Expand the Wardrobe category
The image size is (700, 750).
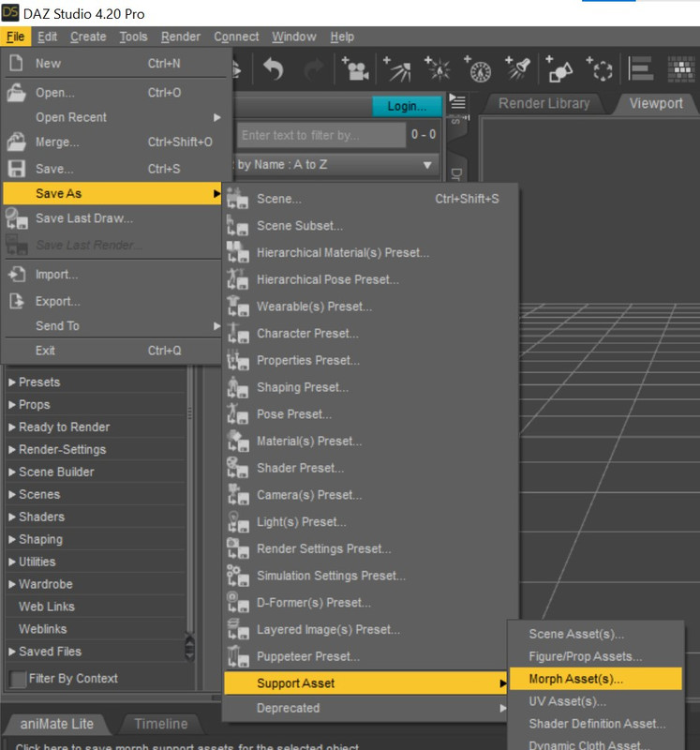pyautogui.click(x=12, y=584)
